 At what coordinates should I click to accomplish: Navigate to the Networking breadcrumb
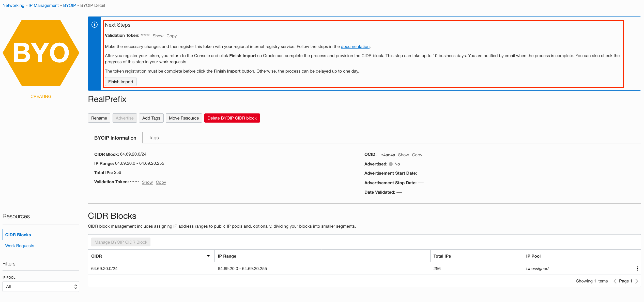point(13,5)
